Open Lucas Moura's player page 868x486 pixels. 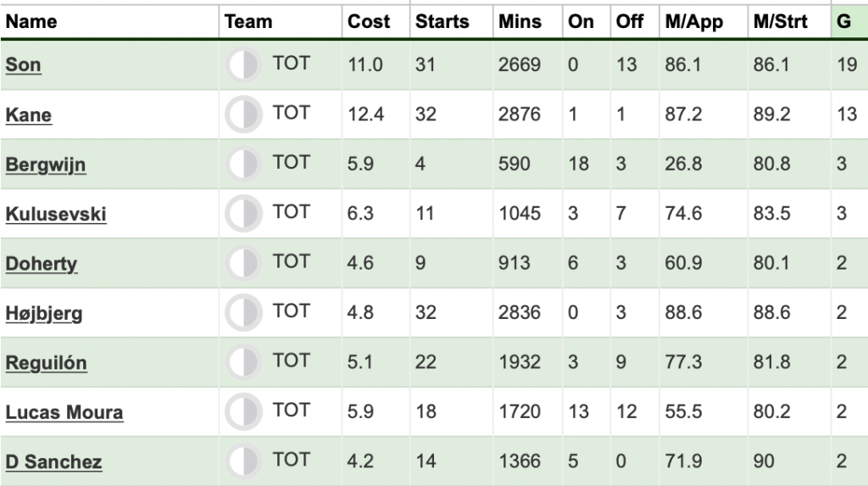(64, 412)
